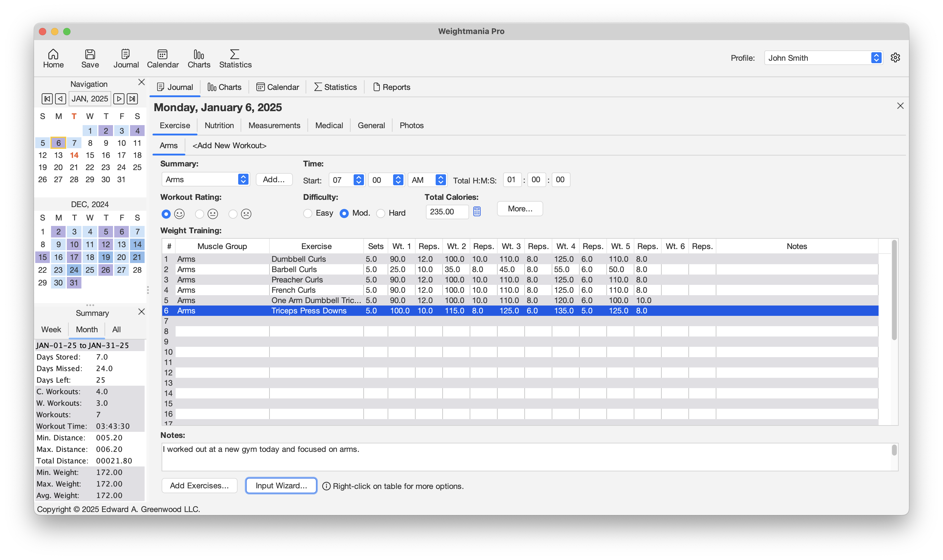Screen dimensions: 943x560
Task: Open the Profile John Smith dropdown
Action: tap(823, 58)
